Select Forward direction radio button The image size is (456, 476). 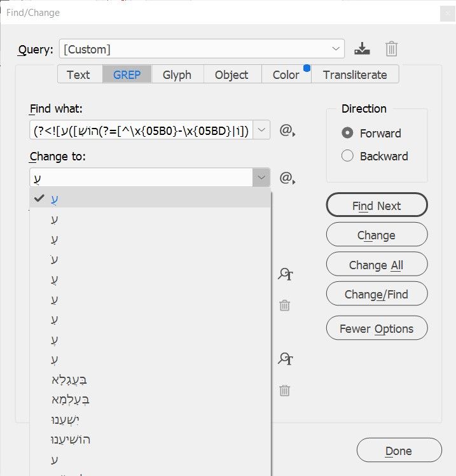tap(347, 133)
